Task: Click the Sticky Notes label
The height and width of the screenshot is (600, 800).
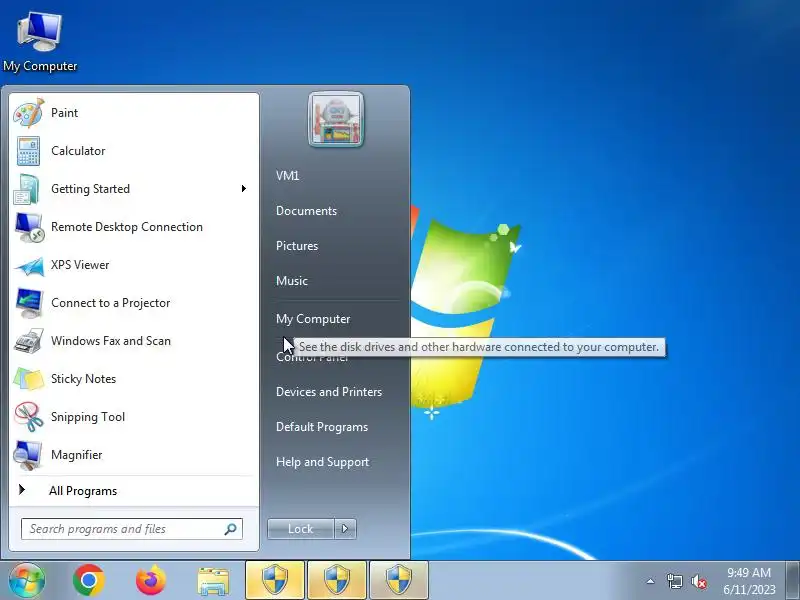Action: click(x=83, y=379)
